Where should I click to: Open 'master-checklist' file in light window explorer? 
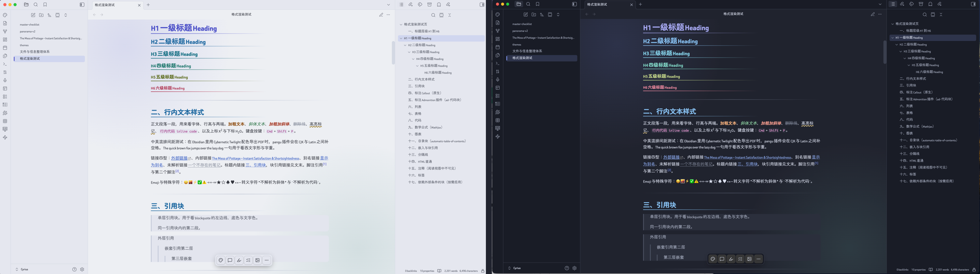(30, 25)
